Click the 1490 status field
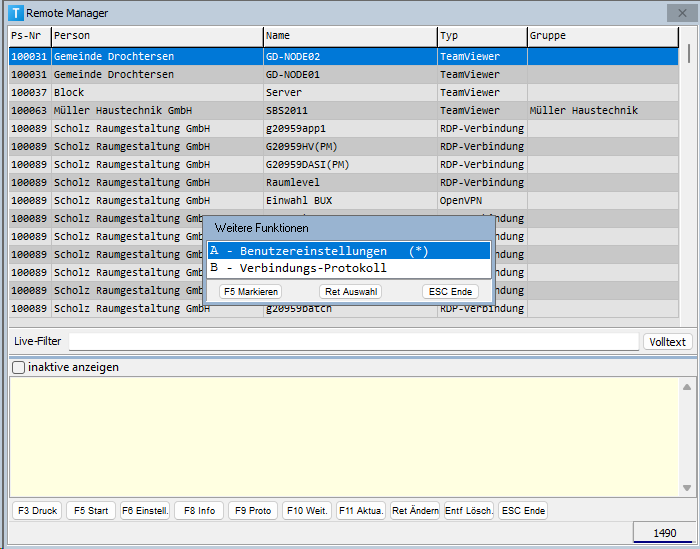 (663, 533)
